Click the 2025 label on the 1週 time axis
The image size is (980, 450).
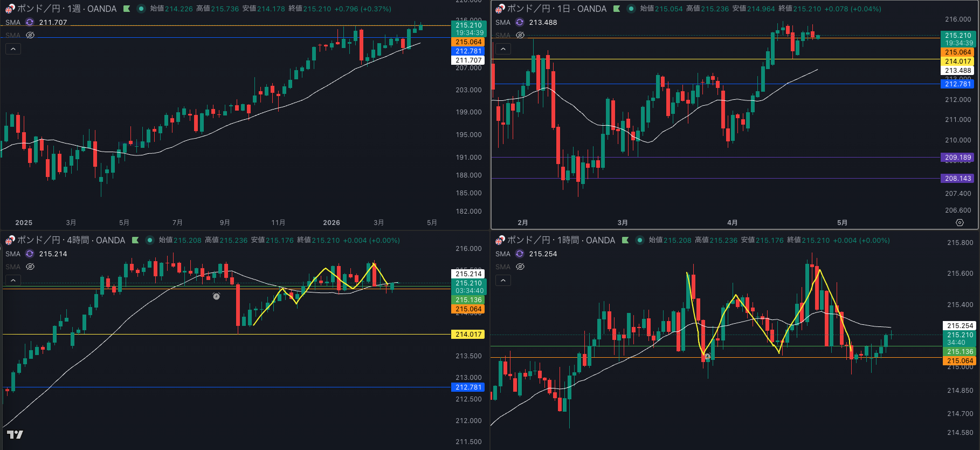point(24,223)
